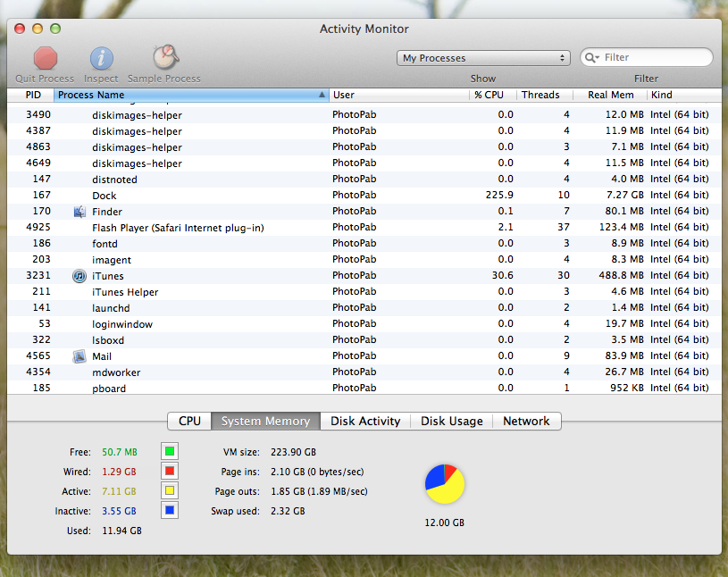The width and height of the screenshot is (728, 577).
Task: Click the Sample Process icon
Action: coord(165,57)
